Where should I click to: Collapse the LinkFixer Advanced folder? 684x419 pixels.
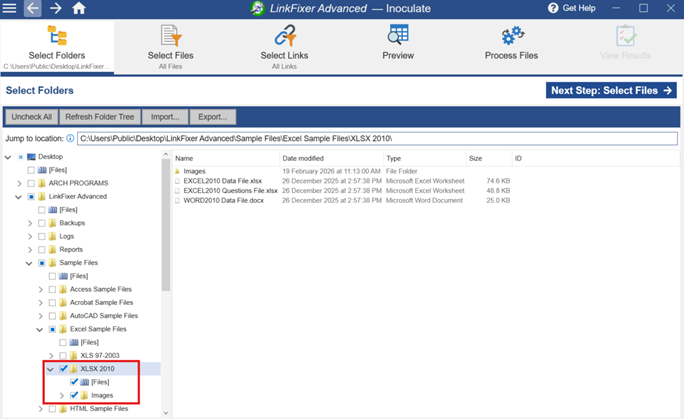pos(18,197)
